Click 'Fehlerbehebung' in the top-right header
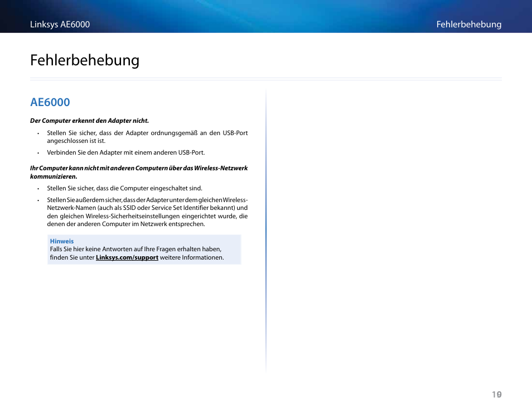The height and width of the screenshot is (412, 532). (468, 25)
